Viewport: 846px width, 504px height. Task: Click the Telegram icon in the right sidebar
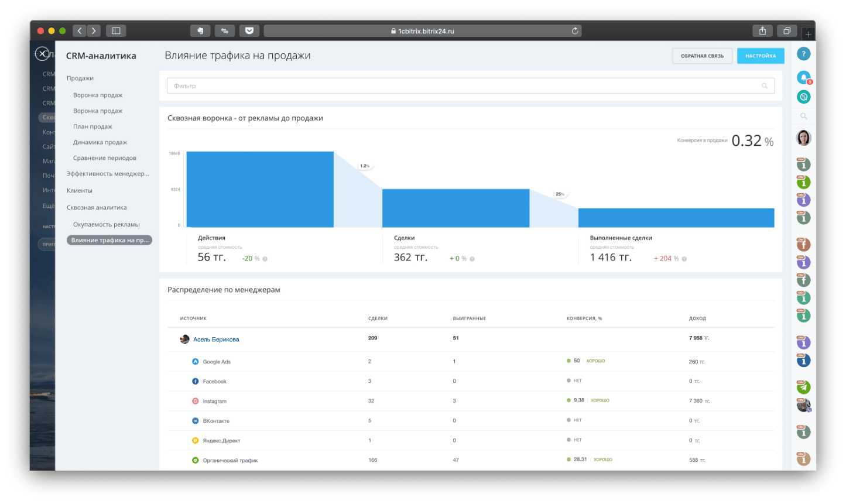pyautogui.click(x=803, y=387)
